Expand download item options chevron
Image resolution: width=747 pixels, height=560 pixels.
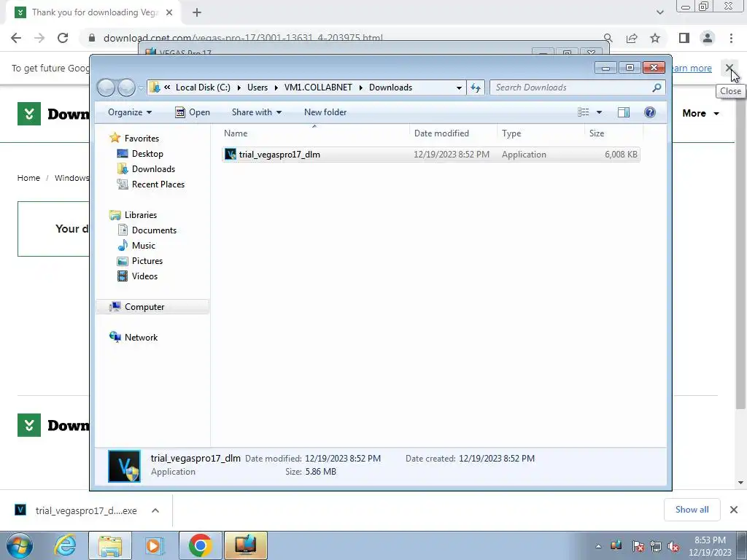click(155, 510)
